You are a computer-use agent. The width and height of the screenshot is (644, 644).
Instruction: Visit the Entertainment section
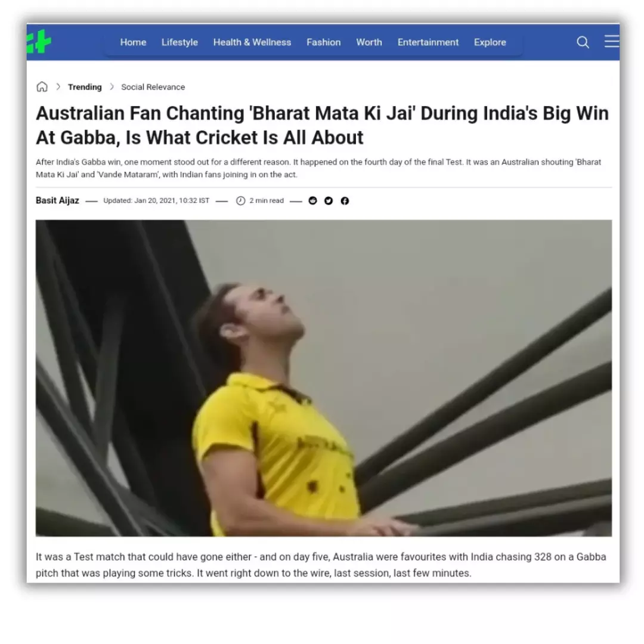pyautogui.click(x=428, y=42)
